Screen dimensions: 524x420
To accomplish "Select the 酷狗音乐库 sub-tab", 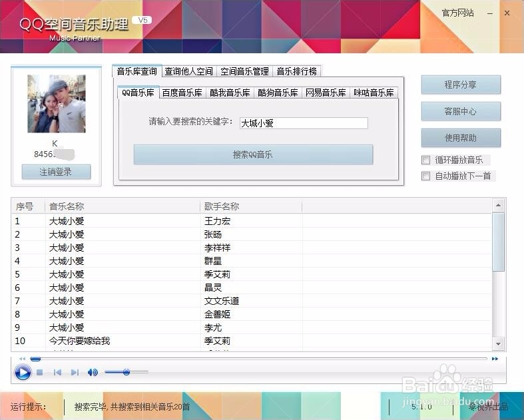I will 278,93.
